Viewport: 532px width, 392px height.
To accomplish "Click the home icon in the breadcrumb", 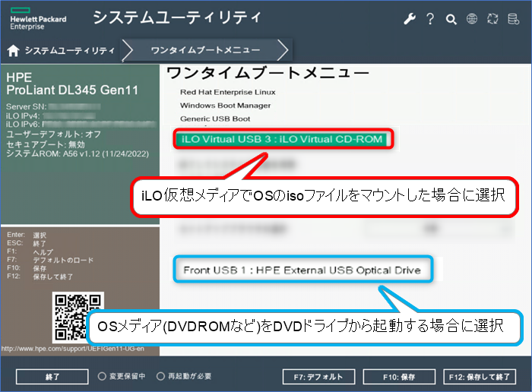I will pyautogui.click(x=13, y=51).
